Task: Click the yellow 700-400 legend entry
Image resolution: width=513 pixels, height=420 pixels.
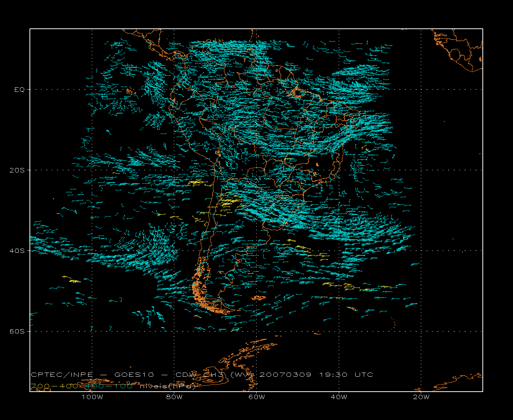Action: click(54, 386)
